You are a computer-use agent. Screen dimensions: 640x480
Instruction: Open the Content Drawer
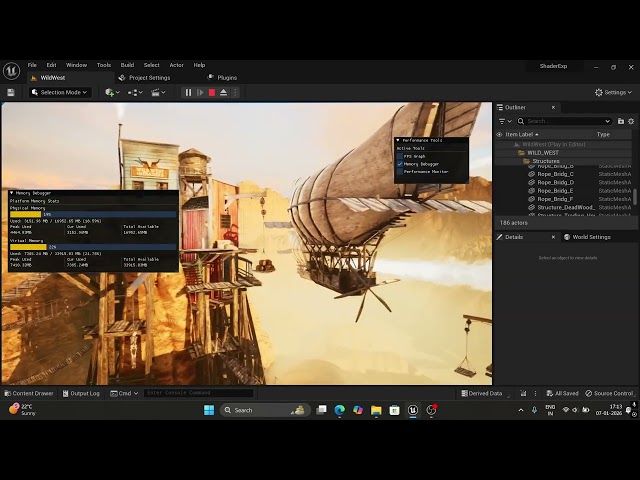pyautogui.click(x=29, y=393)
